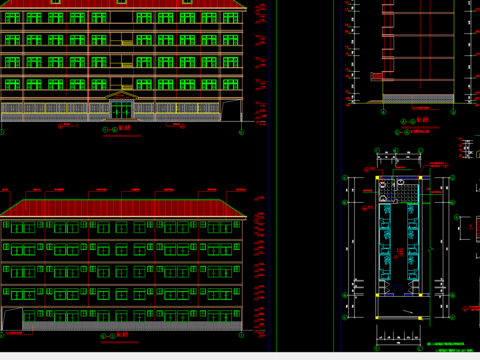Click the break line symbol right of room plan
480x360 pixels.
(x=431, y=249)
